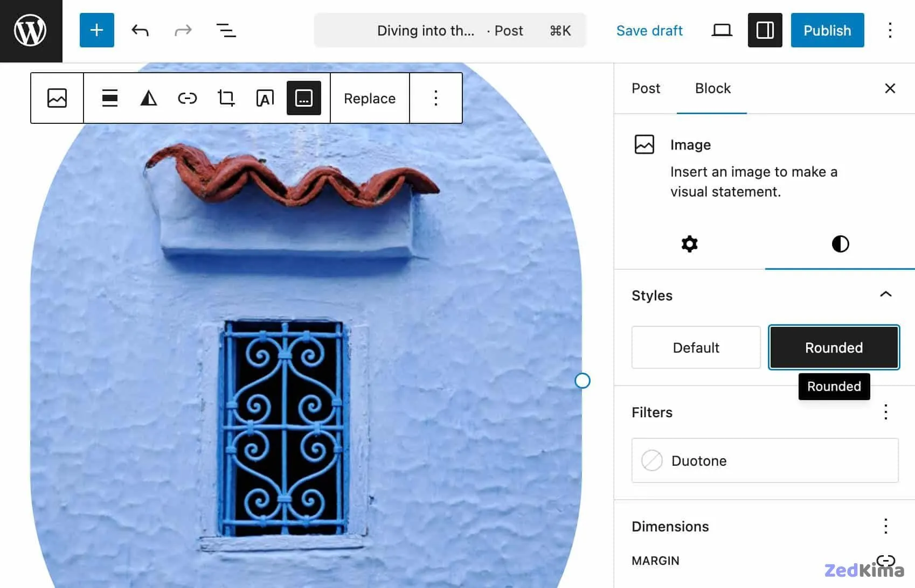Open the editor options menu at top right
This screenshot has width=915, height=588.
[x=890, y=30]
